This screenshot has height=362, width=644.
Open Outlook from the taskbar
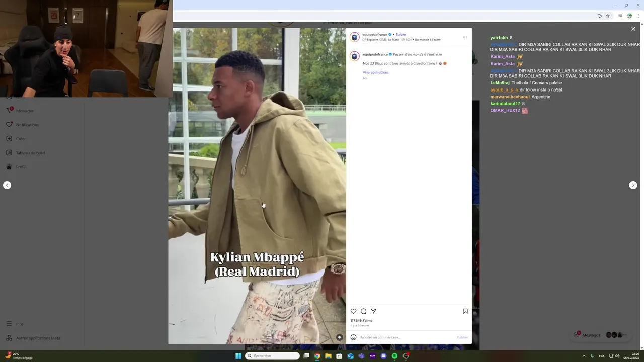click(350, 356)
